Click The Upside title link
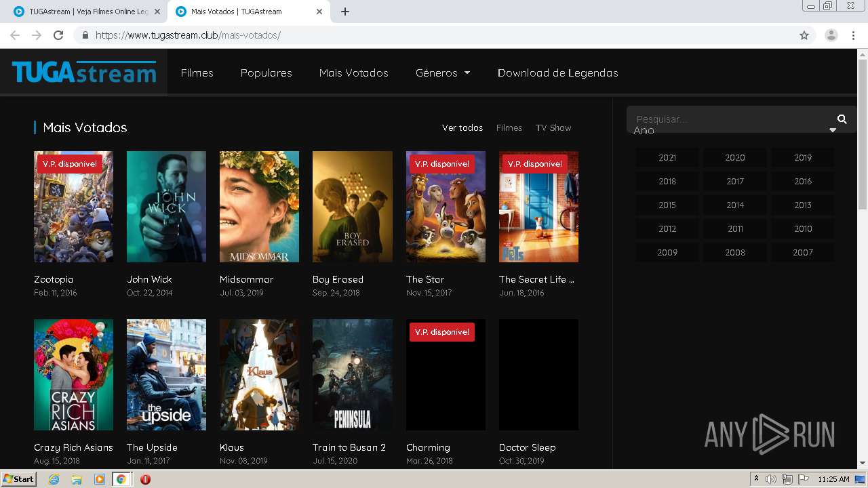This screenshot has width=868, height=488. [152, 447]
